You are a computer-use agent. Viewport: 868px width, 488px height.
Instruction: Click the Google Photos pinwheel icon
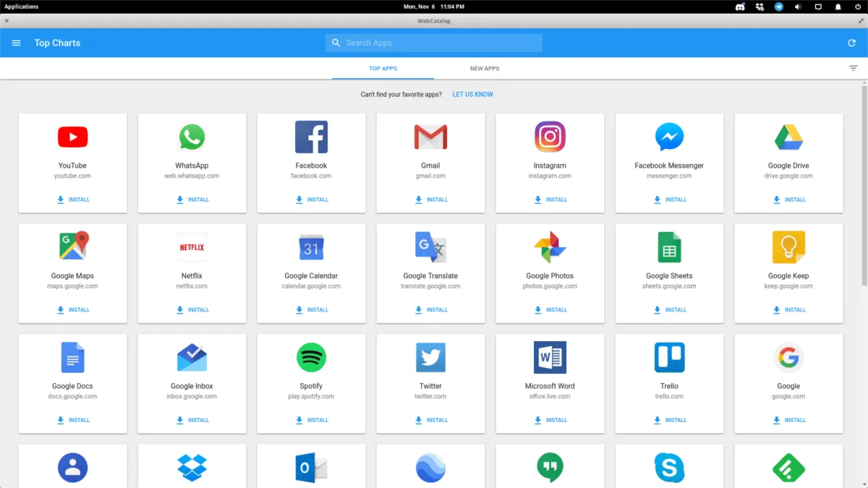[550, 247]
